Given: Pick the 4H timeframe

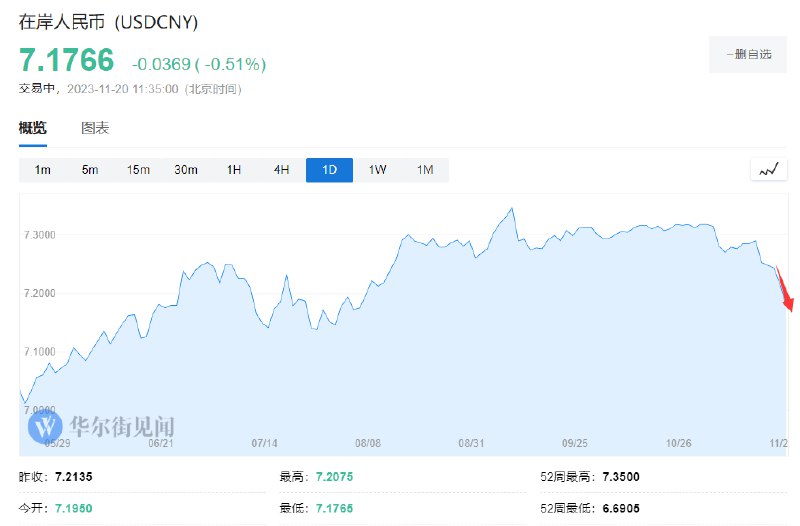Looking at the screenshot, I should click(x=281, y=170).
